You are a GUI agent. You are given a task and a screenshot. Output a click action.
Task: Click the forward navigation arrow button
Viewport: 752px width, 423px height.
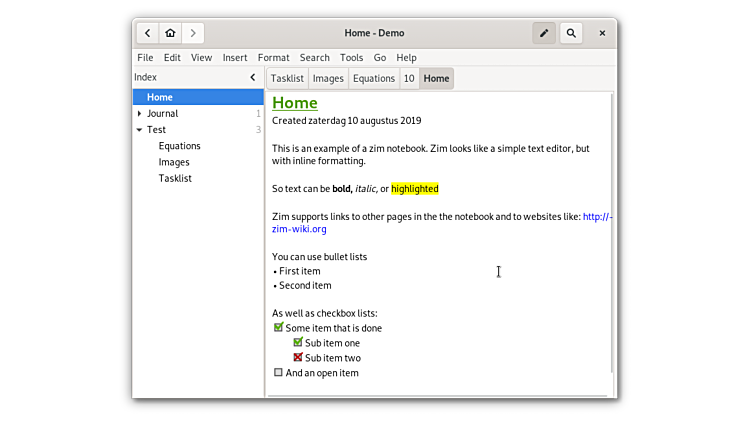tap(193, 33)
